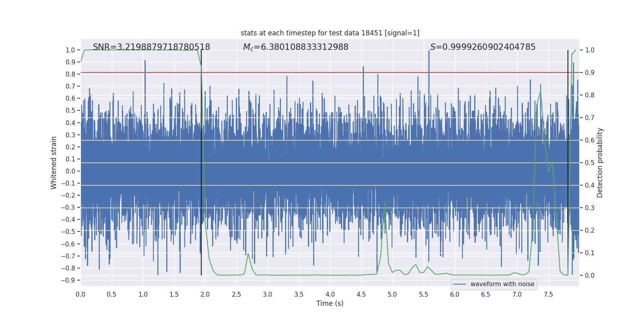The image size is (644, 322).
Task: Click the 'Whitened strain' y-axis label
Action: pyautogui.click(x=54, y=163)
